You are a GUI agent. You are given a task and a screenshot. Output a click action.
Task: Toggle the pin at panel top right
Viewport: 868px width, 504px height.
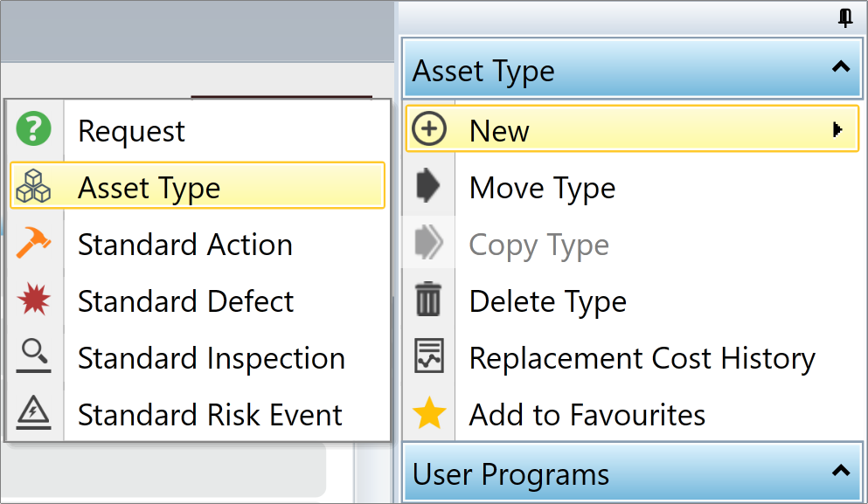click(x=844, y=17)
